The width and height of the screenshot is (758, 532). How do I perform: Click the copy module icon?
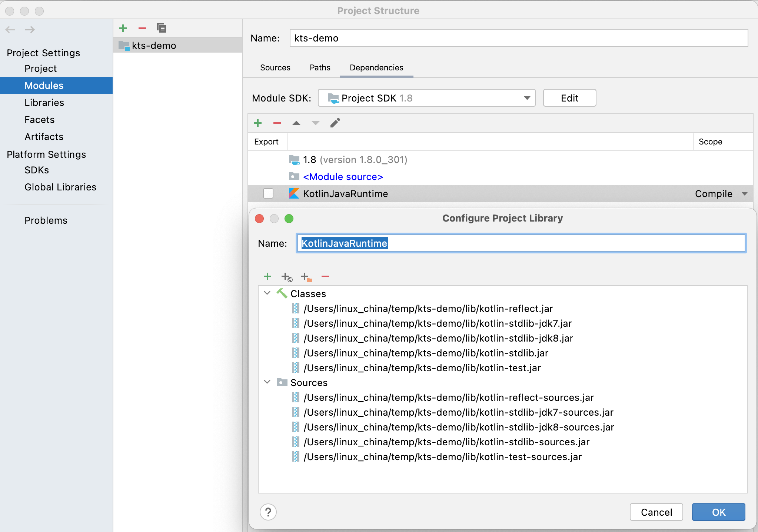tap(161, 28)
